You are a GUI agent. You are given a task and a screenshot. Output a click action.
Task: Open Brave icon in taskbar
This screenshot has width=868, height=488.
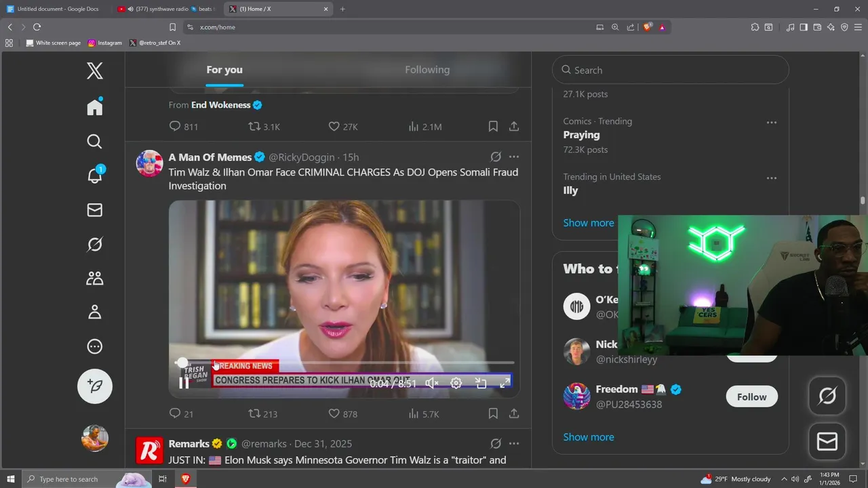pos(185,479)
